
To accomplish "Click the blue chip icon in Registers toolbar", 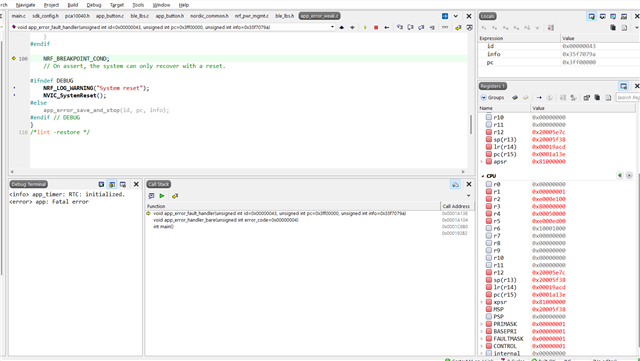I will click(515, 98).
